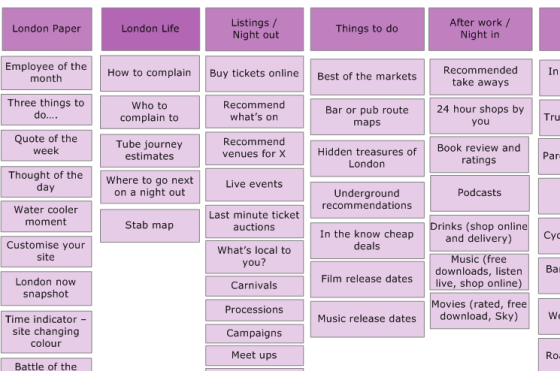Click the Music release dates card

(367, 319)
